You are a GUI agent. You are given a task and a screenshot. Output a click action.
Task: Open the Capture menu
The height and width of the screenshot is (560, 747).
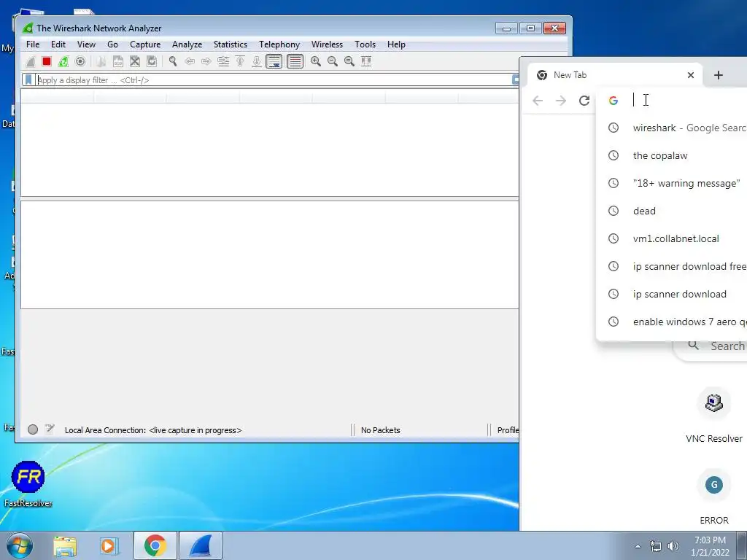point(145,44)
